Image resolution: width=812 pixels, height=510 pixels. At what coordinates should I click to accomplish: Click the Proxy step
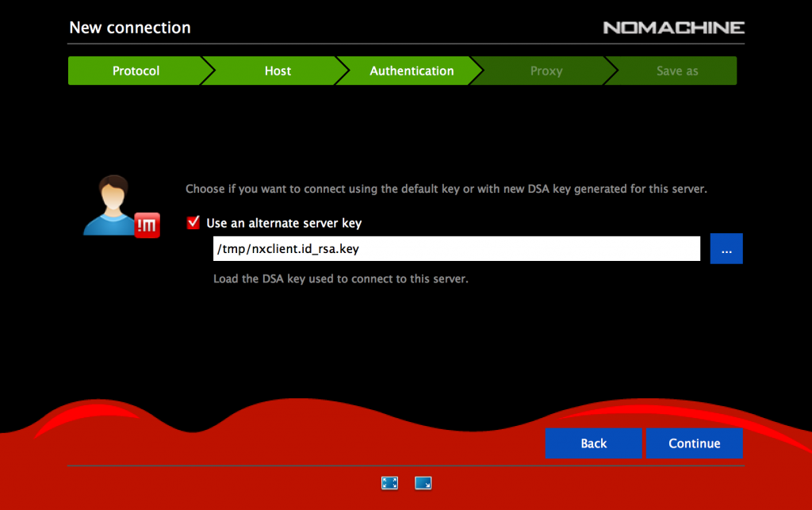click(546, 71)
